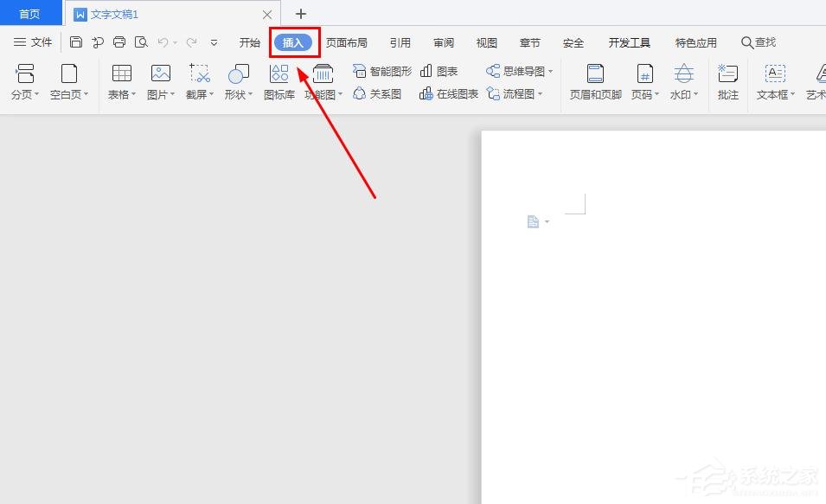The height and width of the screenshot is (504, 826).
Task: Insert a 流程图 flowchart
Action: click(x=515, y=94)
